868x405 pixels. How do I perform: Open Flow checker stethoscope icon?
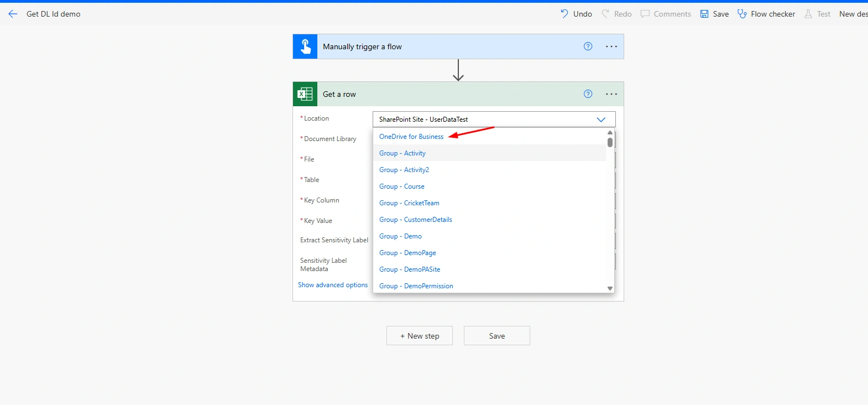point(742,14)
